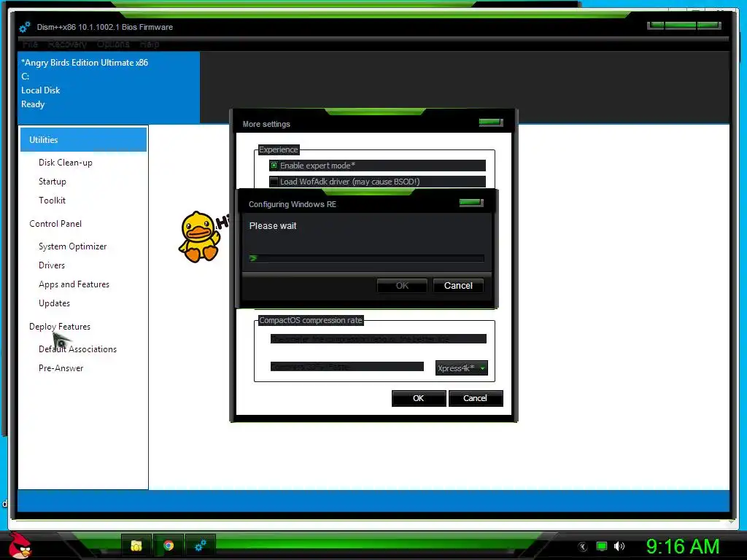Open the Angry Birds Start button
Screen dimensions: 747x560
coord(20,545)
